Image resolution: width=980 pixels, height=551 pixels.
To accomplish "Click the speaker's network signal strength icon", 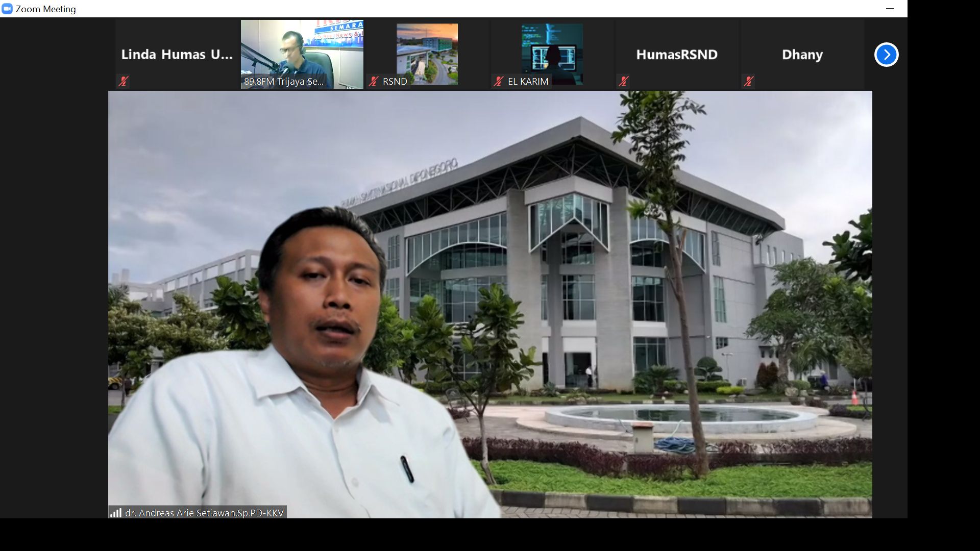I will click(x=116, y=513).
